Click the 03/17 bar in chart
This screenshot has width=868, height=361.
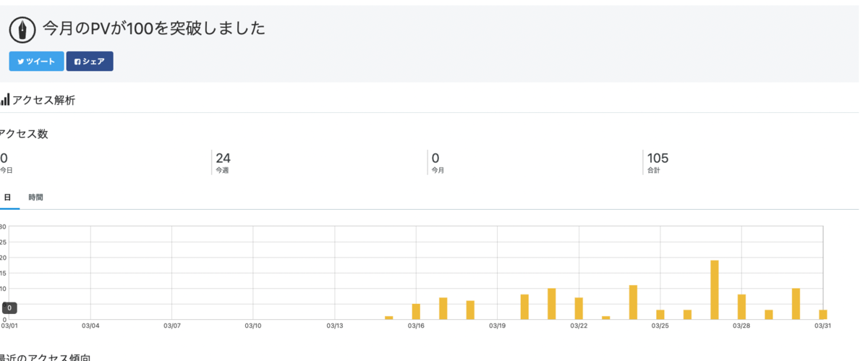click(x=443, y=308)
